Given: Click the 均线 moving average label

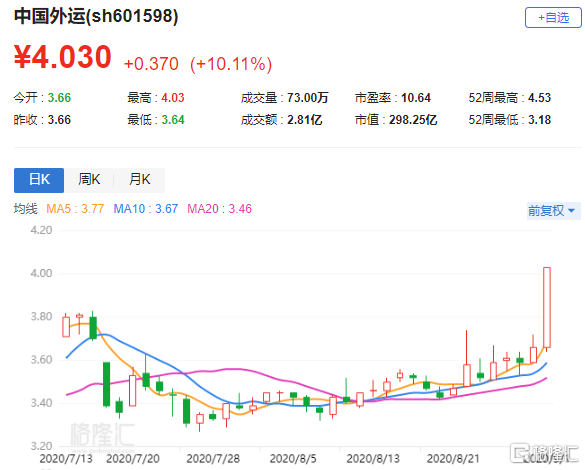Looking at the screenshot, I should 26,209.
